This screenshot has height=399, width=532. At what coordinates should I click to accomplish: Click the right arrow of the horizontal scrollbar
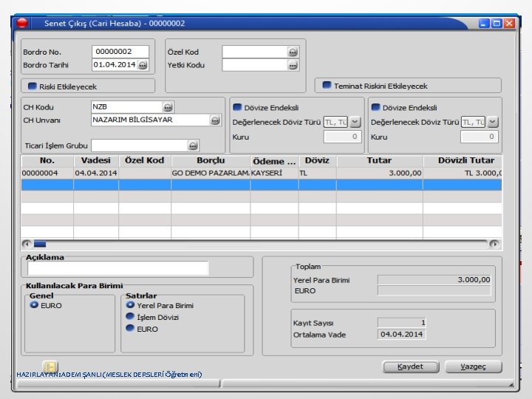coord(494,244)
